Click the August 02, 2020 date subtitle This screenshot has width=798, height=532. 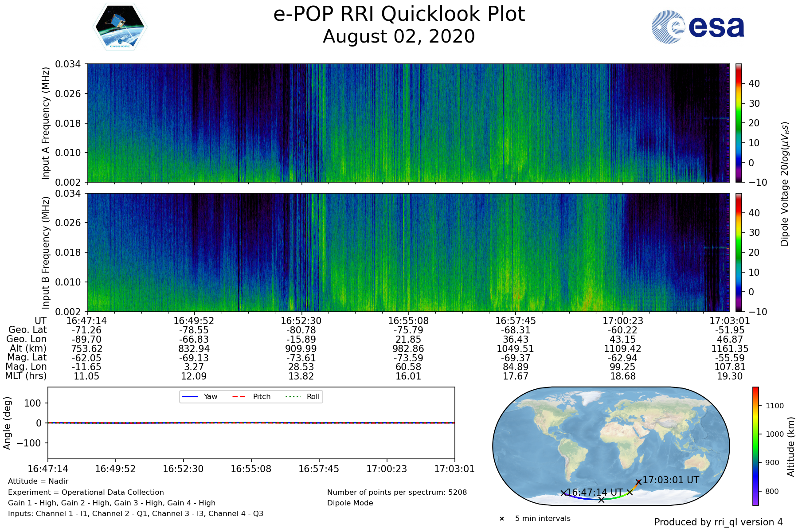coord(399,36)
